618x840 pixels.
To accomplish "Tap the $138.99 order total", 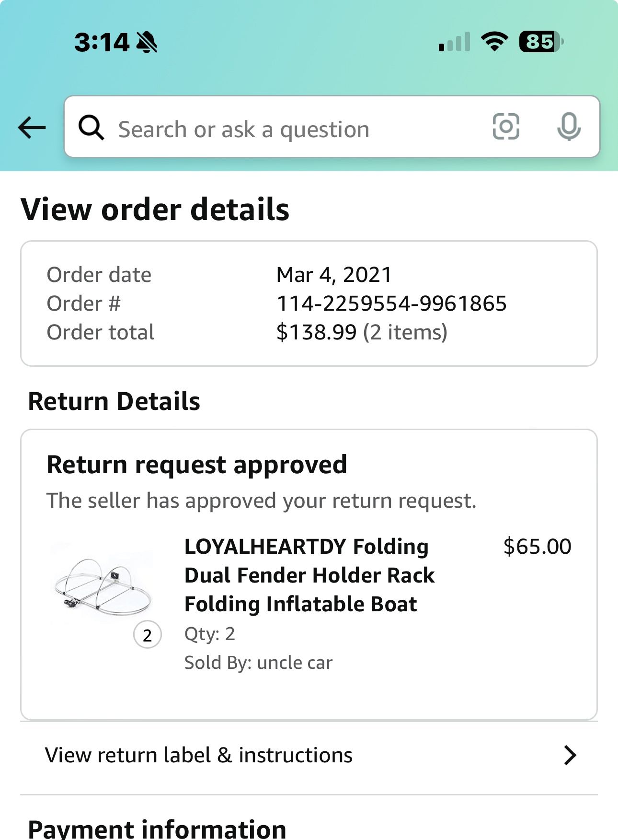I will 316,332.
